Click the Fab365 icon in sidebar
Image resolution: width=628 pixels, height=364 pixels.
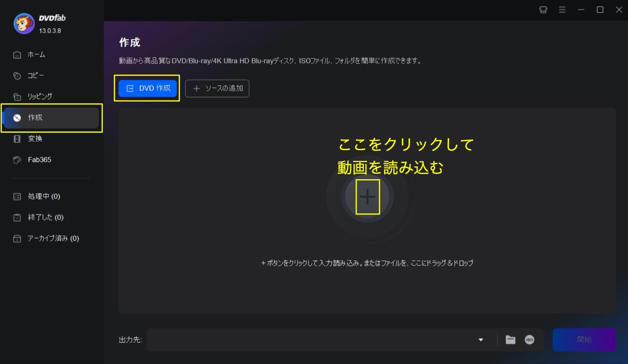17,160
